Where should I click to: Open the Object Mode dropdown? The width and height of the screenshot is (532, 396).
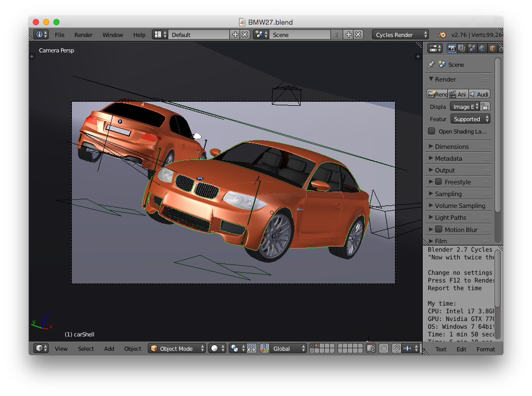coord(176,348)
